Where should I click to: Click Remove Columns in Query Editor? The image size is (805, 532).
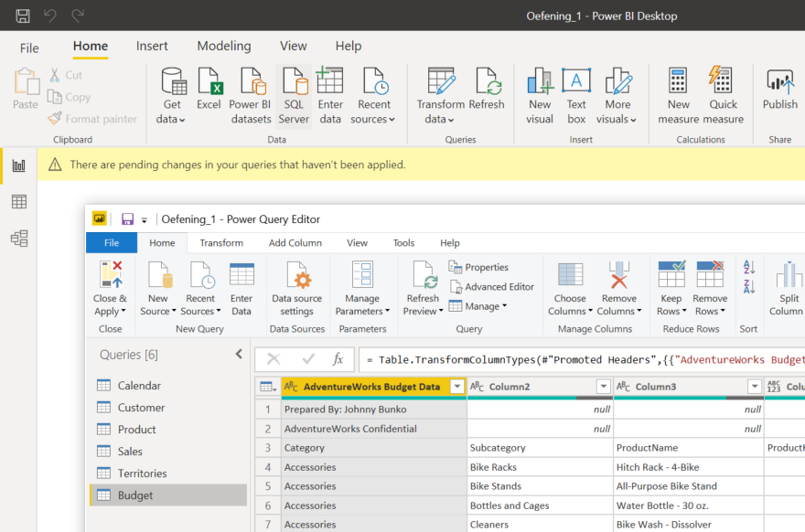[x=619, y=289]
